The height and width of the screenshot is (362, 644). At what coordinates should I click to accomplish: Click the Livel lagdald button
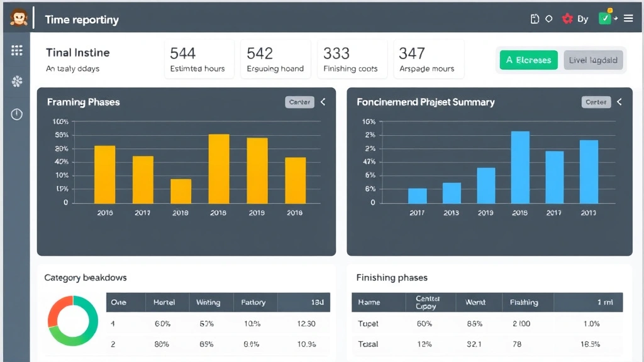pos(592,60)
